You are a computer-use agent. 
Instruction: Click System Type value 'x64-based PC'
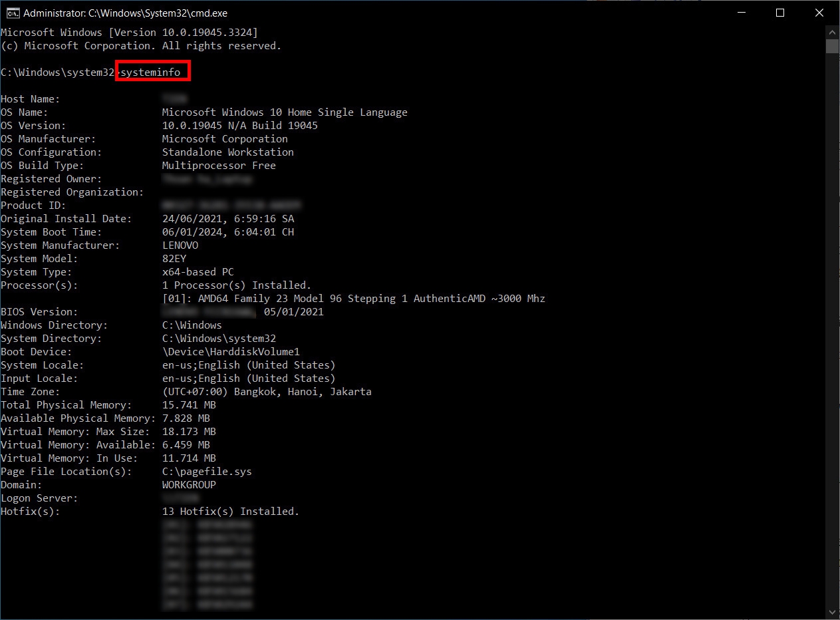click(x=198, y=272)
